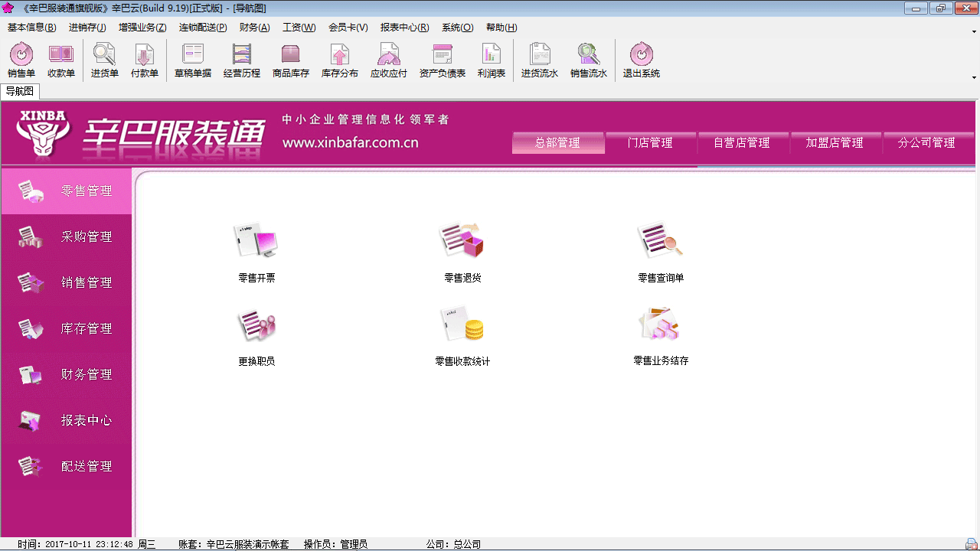Viewport: 980px width, 551px height.
Task: Click the 退出系统 toolbar icon
Action: click(642, 61)
